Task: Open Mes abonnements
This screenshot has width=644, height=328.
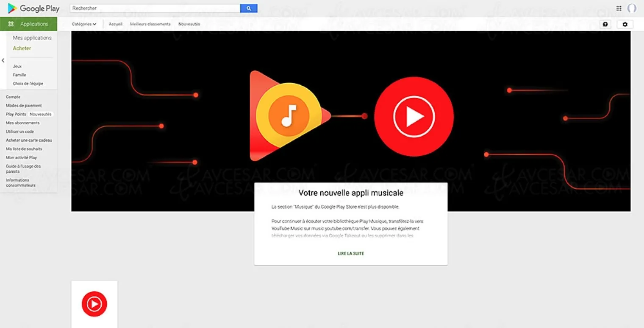Action: click(x=23, y=123)
